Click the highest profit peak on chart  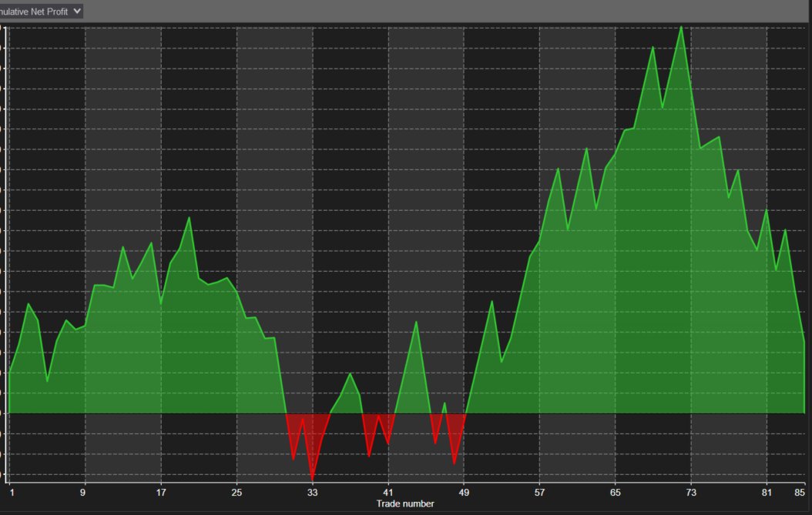pos(681,27)
